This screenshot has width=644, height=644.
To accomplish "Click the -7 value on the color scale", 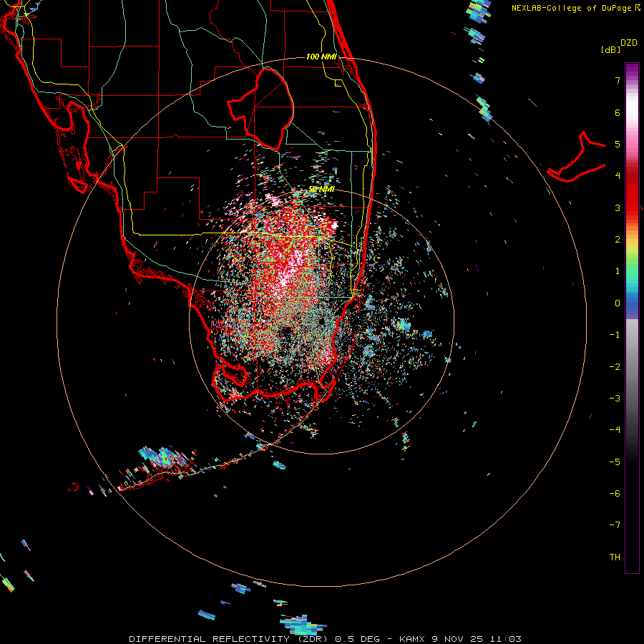I will (615, 525).
